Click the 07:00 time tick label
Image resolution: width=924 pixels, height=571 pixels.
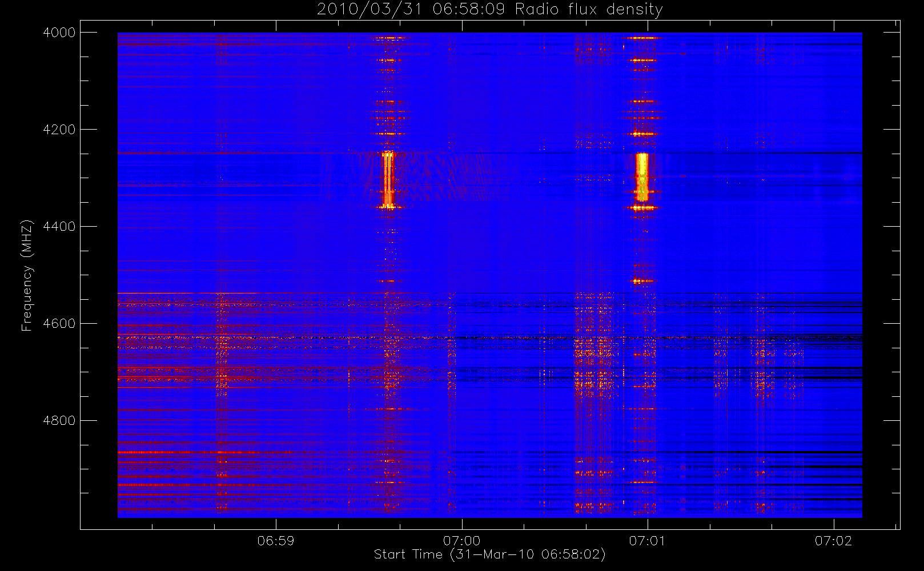coord(461,541)
